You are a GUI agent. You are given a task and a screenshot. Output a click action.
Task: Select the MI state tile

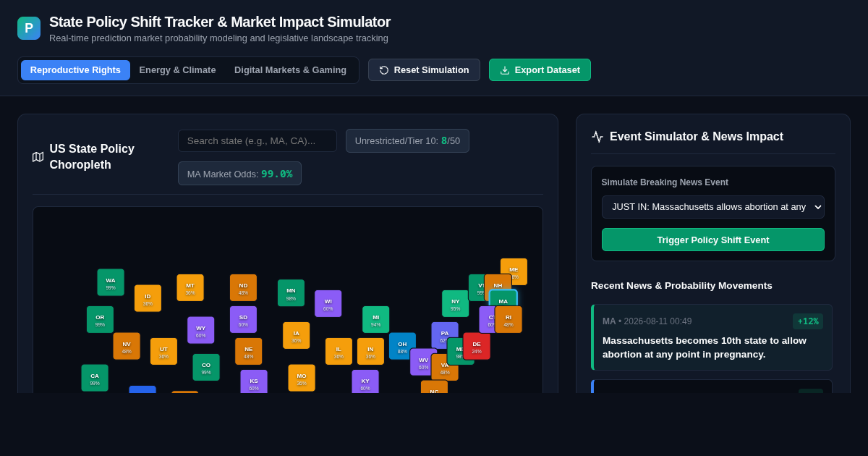(375, 319)
